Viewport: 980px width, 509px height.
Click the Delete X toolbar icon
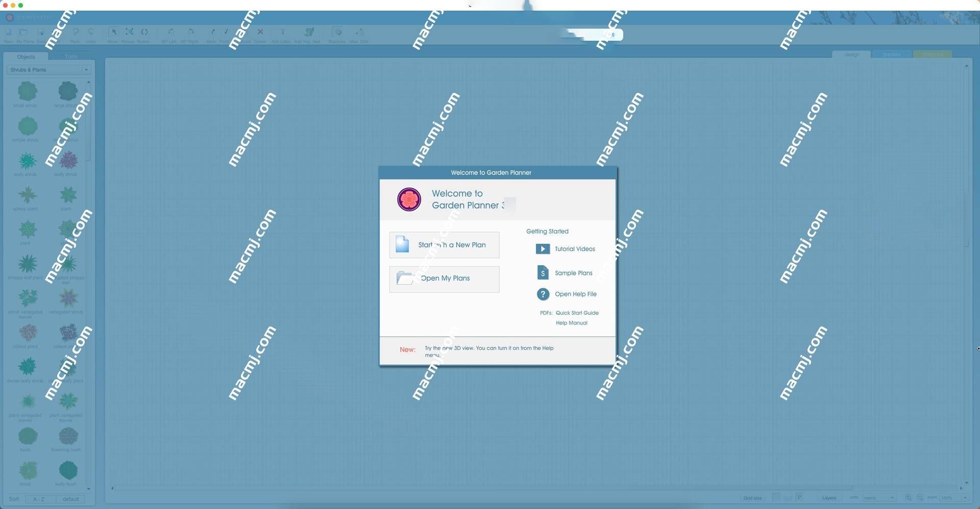coord(260,32)
